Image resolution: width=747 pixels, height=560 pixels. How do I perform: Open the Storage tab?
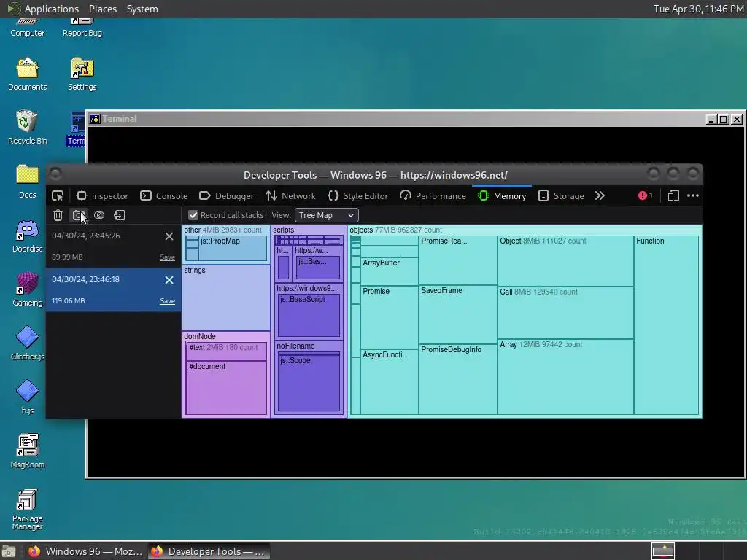[x=561, y=195]
